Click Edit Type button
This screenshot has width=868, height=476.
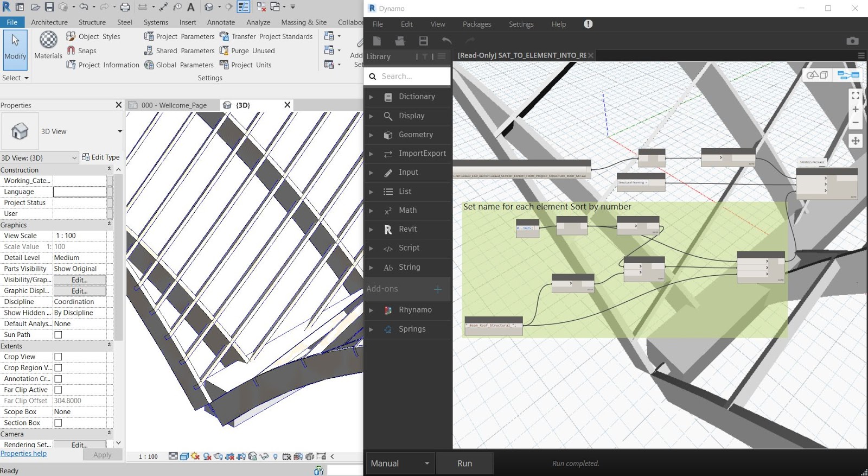click(x=101, y=157)
